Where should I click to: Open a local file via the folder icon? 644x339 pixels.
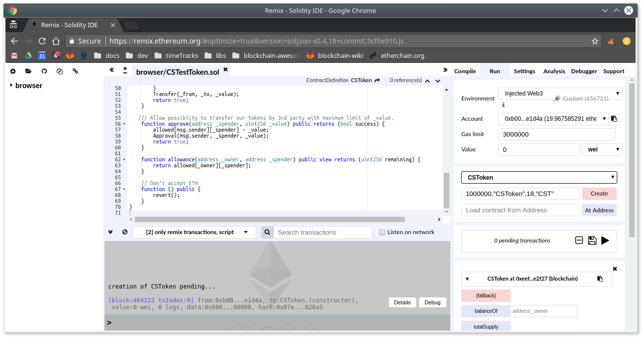28,71
